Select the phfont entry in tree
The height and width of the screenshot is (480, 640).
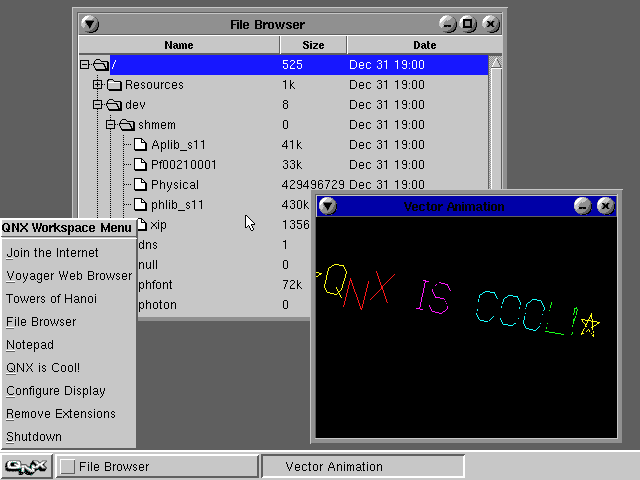(155, 285)
